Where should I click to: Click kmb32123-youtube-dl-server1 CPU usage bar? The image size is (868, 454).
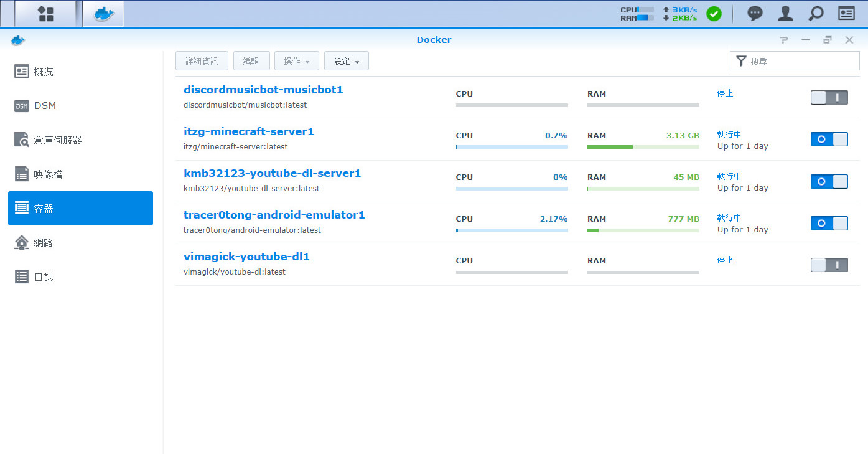coord(512,189)
